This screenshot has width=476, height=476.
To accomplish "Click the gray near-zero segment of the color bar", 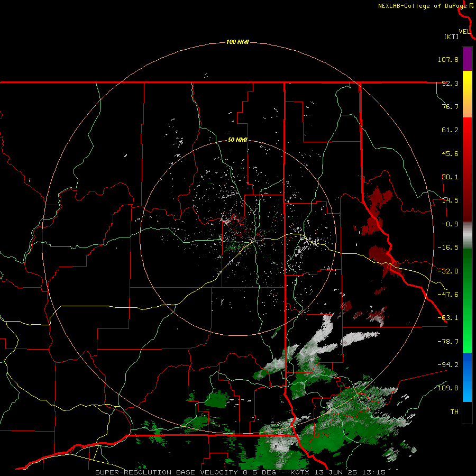I will pos(467,235).
